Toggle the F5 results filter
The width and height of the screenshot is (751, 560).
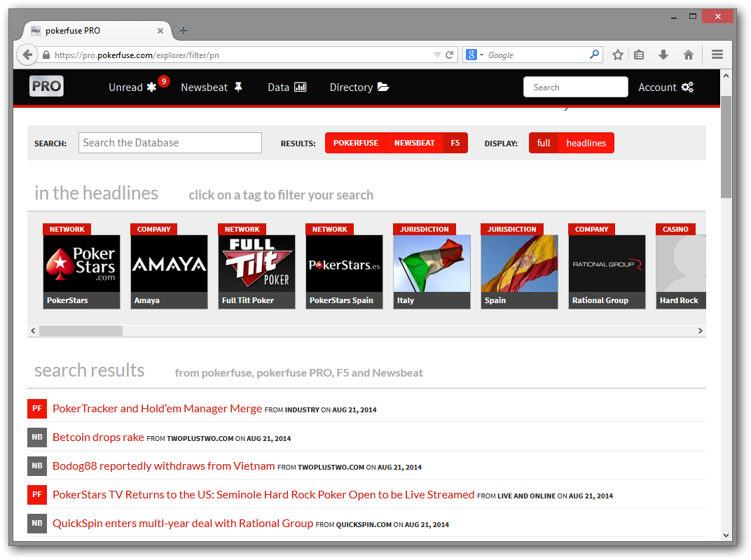455,143
